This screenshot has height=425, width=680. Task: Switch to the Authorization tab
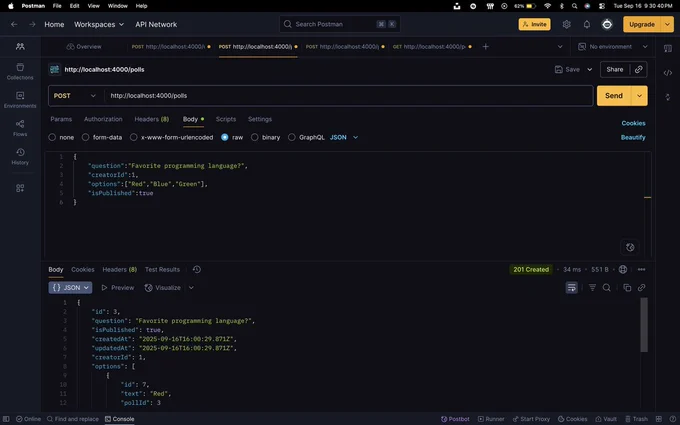point(103,119)
